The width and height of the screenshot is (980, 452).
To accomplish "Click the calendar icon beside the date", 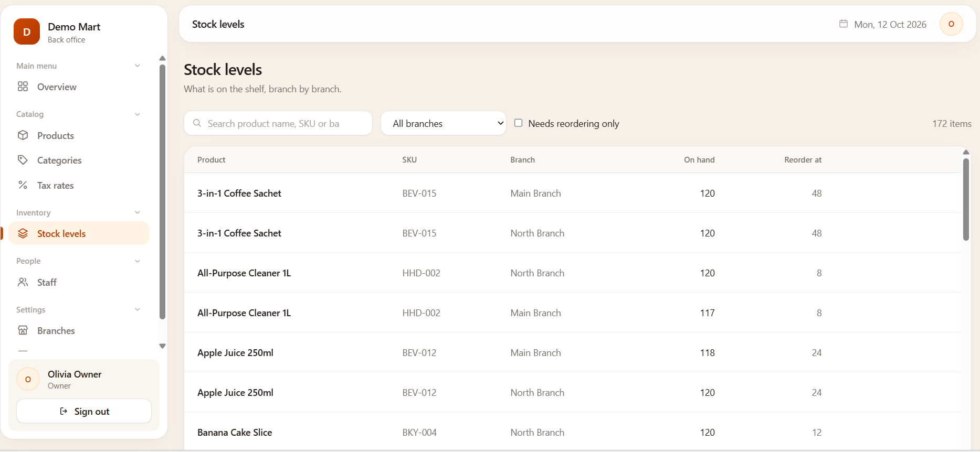I will tap(844, 24).
